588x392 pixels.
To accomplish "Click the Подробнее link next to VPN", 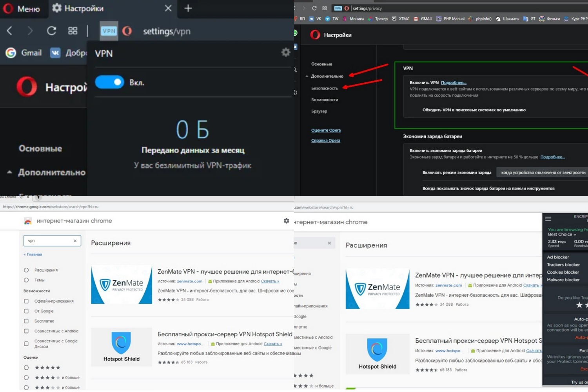I will (454, 83).
